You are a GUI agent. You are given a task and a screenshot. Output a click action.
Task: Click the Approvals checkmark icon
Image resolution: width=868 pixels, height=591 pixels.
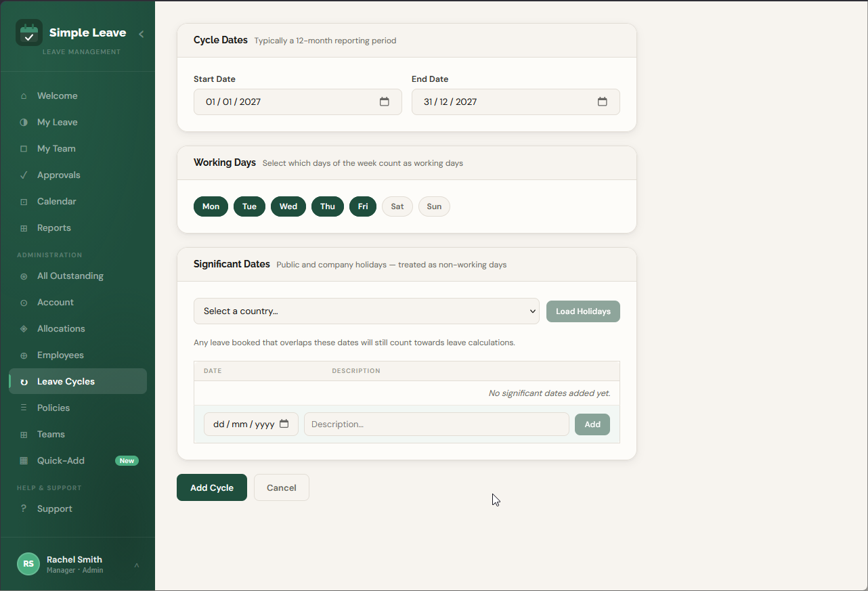[x=24, y=175]
